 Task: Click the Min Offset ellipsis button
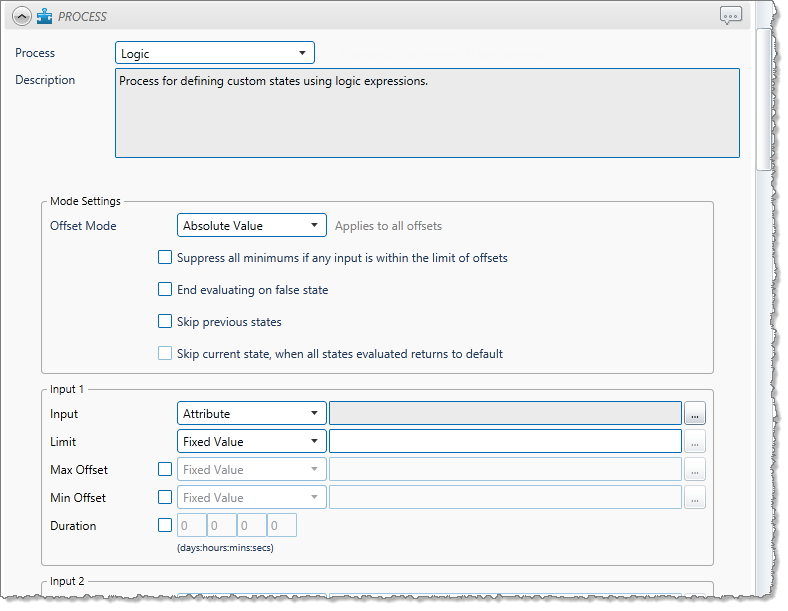pos(695,498)
